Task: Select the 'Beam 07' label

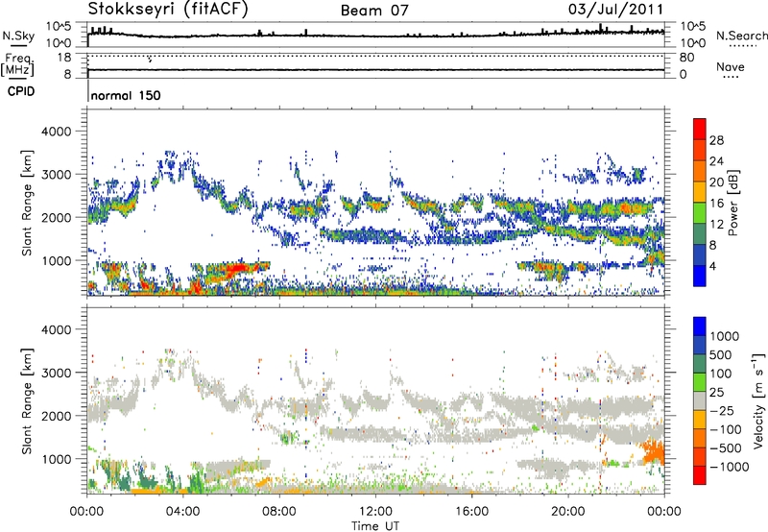Action: pos(374,11)
